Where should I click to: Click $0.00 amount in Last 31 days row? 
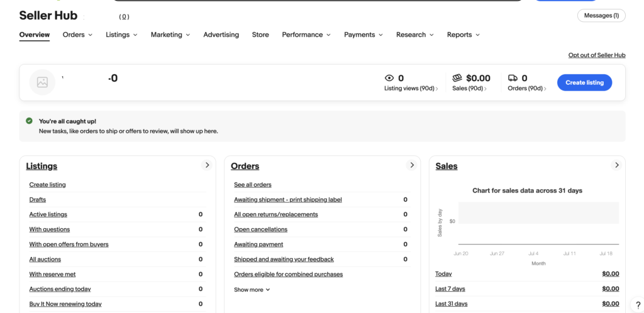(611, 304)
